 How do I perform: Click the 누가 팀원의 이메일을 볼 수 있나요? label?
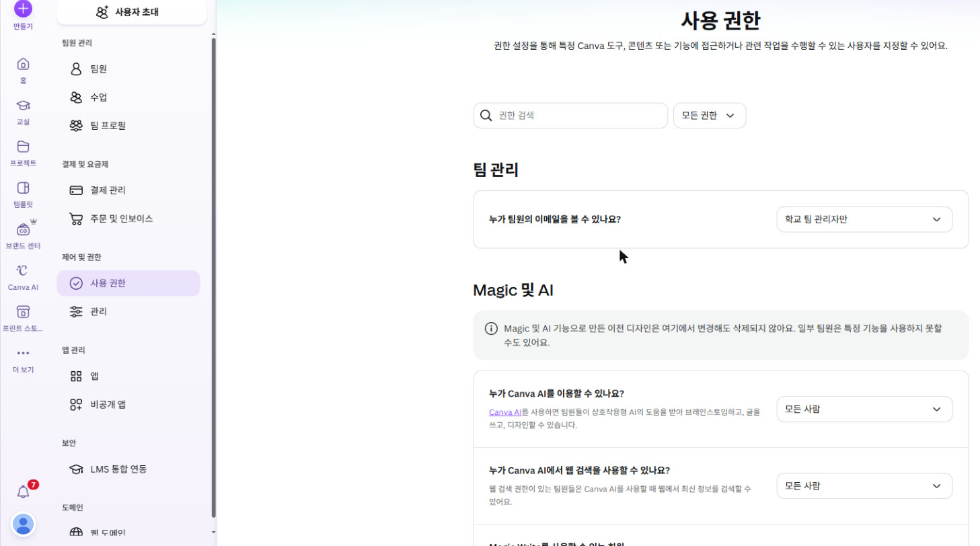pos(555,219)
